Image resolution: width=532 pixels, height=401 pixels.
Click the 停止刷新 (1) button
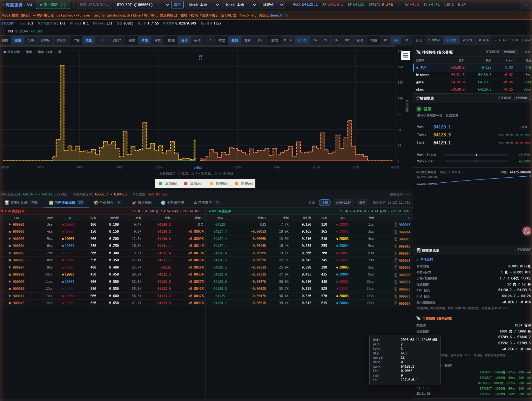pos(53,5)
